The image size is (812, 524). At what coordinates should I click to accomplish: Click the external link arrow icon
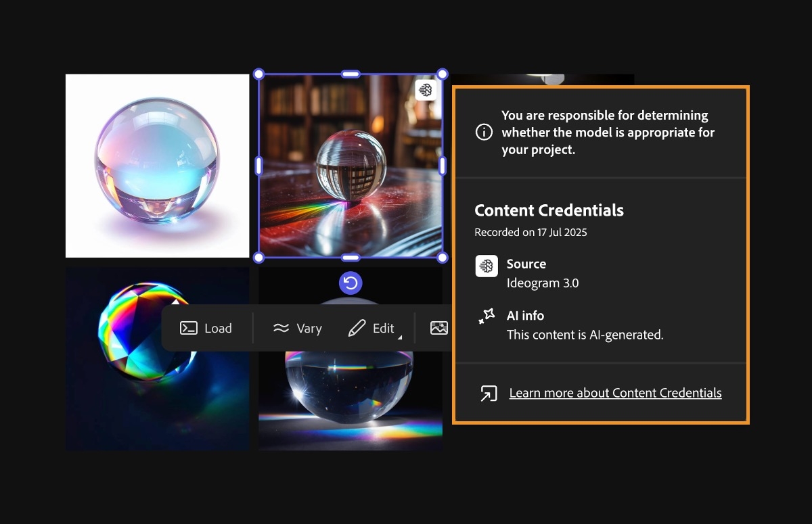click(488, 393)
